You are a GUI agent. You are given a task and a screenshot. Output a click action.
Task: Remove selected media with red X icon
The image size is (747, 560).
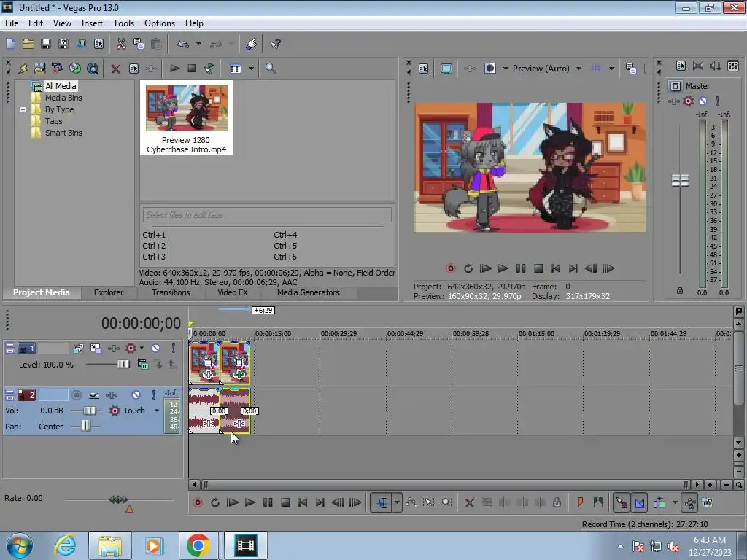[x=115, y=69]
